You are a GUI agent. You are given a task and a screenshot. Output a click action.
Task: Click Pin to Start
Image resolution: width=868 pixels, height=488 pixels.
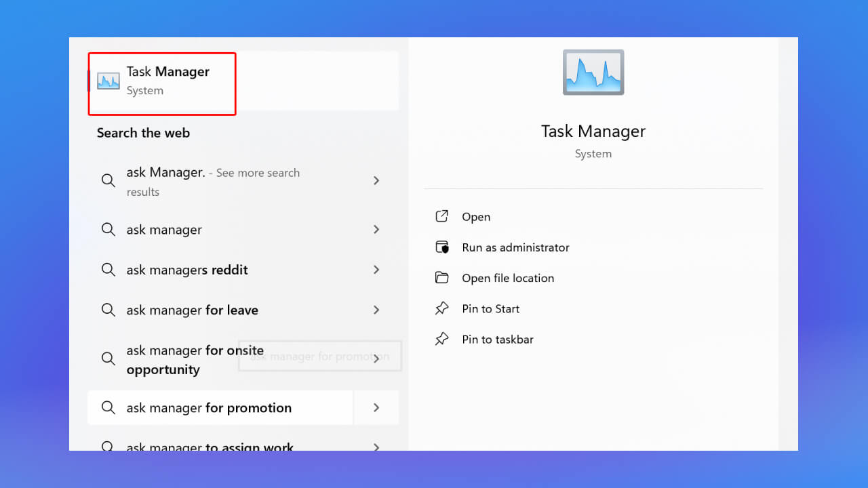pos(490,308)
